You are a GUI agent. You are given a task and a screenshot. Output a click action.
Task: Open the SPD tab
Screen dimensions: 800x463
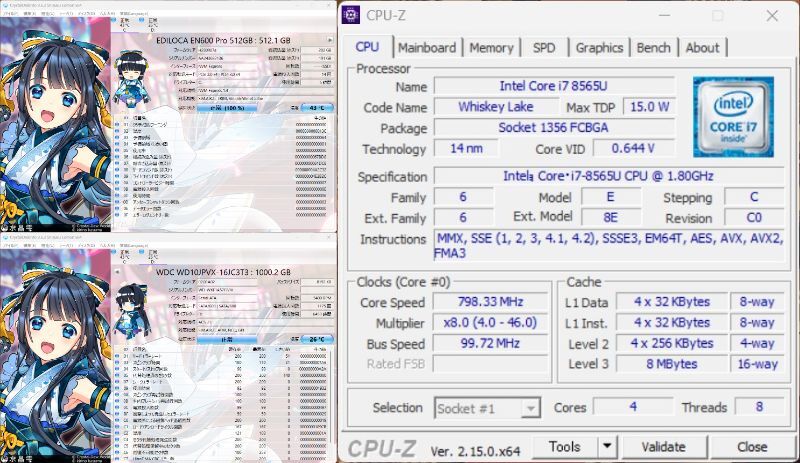pos(544,48)
